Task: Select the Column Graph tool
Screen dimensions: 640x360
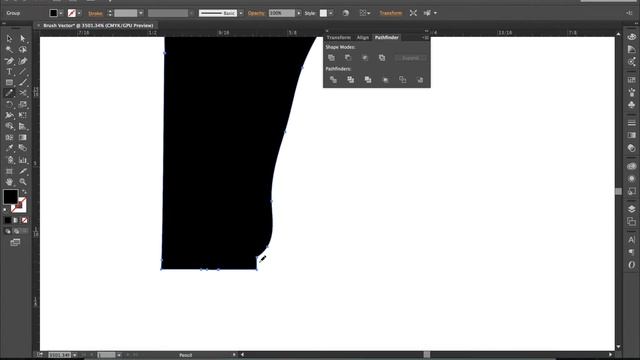Action: (x=22, y=160)
